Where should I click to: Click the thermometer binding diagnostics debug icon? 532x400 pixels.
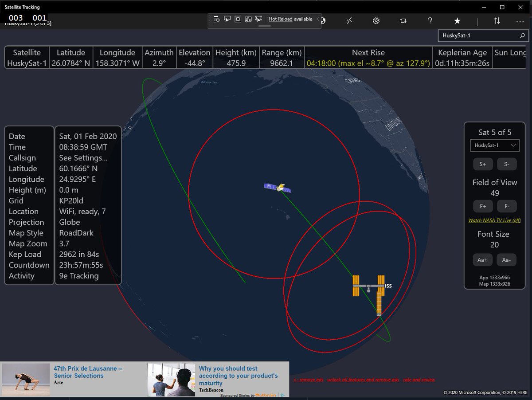tap(248, 19)
